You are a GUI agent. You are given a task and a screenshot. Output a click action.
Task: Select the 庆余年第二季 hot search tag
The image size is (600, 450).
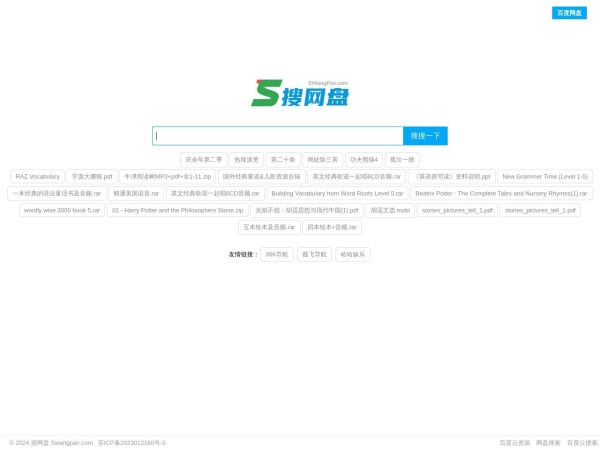[203, 160]
